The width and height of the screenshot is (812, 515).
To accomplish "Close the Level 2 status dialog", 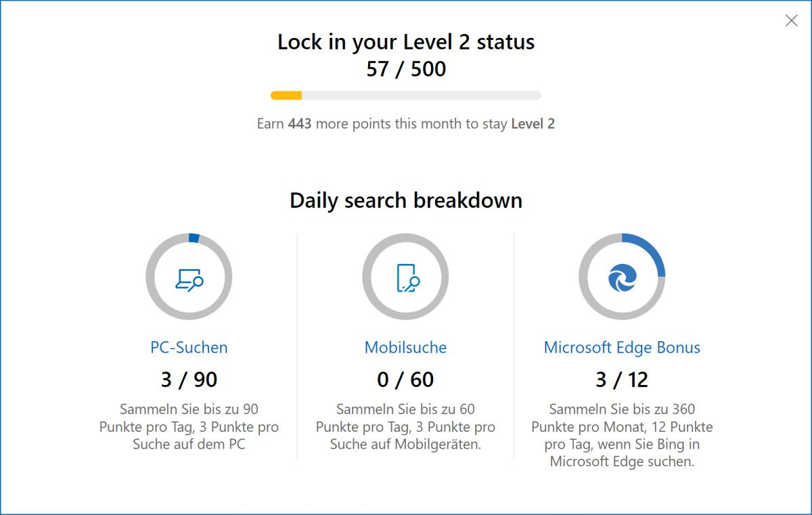I will [x=791, y=20].
